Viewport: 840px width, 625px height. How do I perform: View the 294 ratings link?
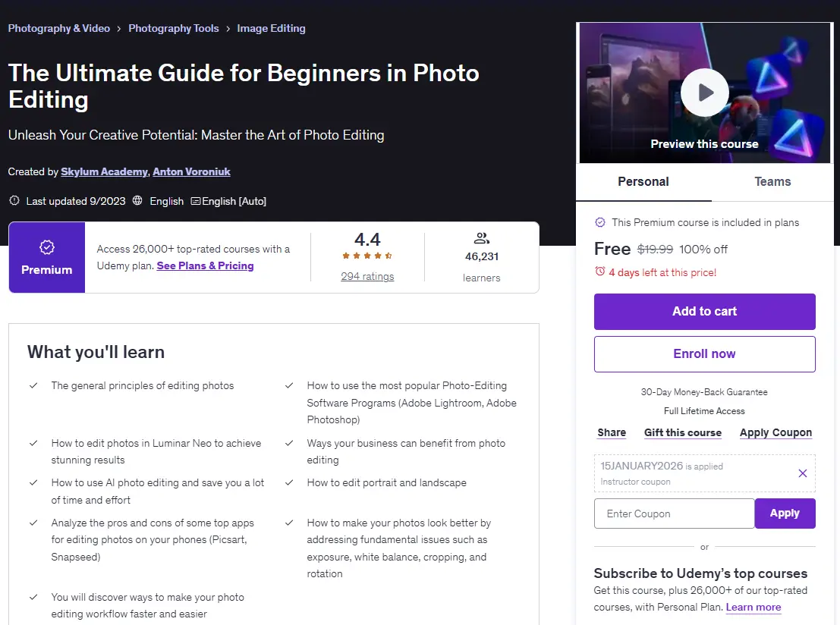click(x=367, y=276)
